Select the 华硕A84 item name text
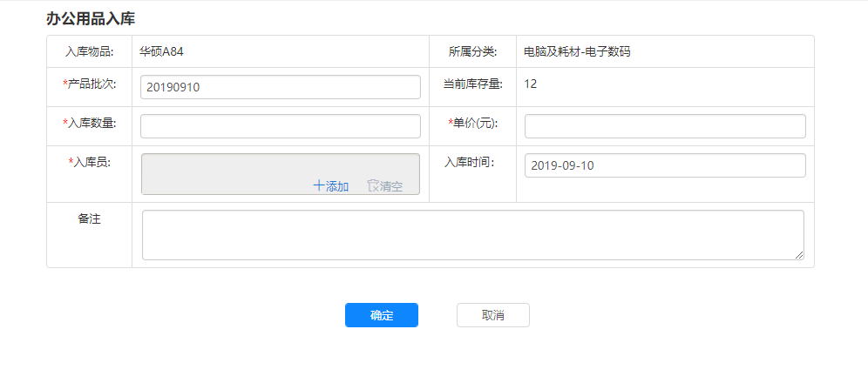Screen dimensions: 868x383 (161, 51)
